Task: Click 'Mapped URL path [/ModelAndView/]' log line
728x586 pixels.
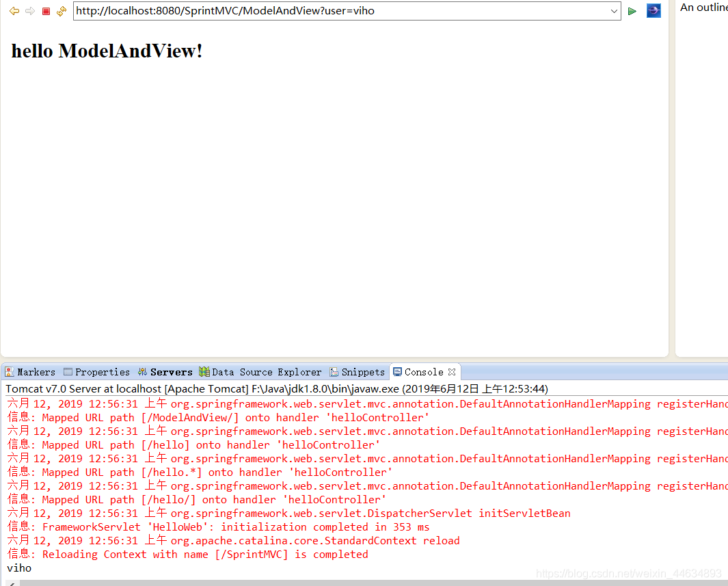Action: pyautogui.click(x=218, y=417)
